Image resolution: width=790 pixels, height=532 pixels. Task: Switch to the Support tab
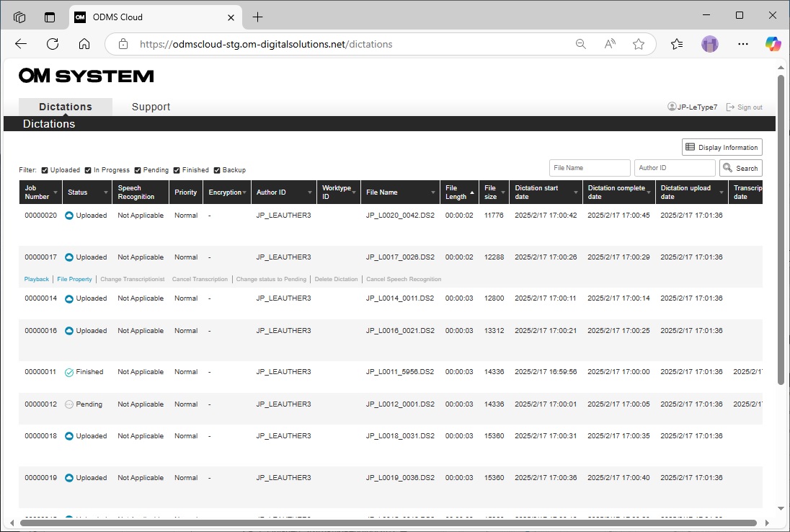tap(151, 107)
